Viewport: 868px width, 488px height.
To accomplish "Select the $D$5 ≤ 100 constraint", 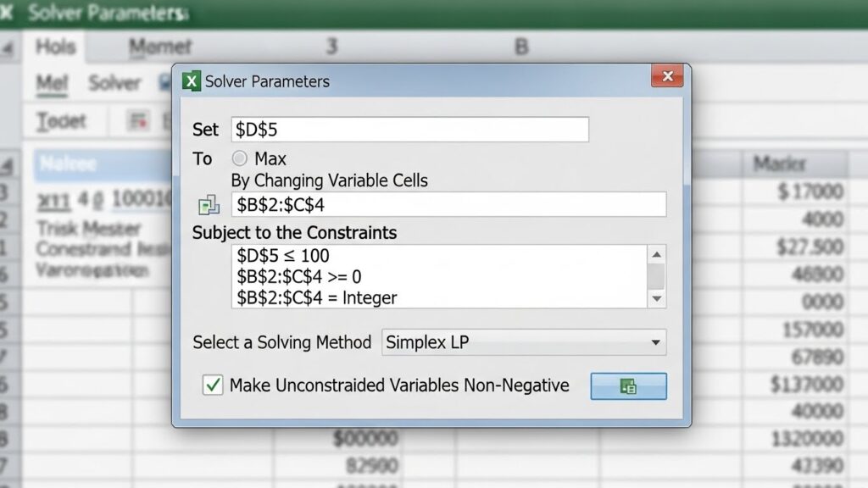I will (x=283, y=255).
